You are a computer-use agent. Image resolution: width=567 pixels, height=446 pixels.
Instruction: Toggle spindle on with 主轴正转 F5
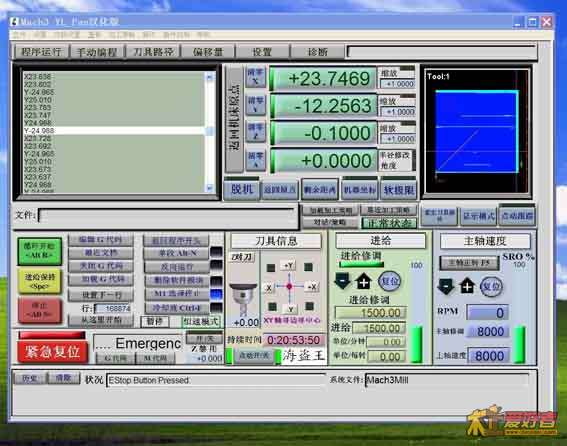coord(469,263)
